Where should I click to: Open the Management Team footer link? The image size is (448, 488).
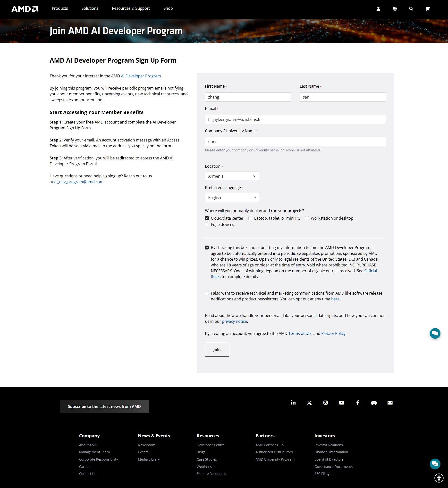click(x=94, y=452)
